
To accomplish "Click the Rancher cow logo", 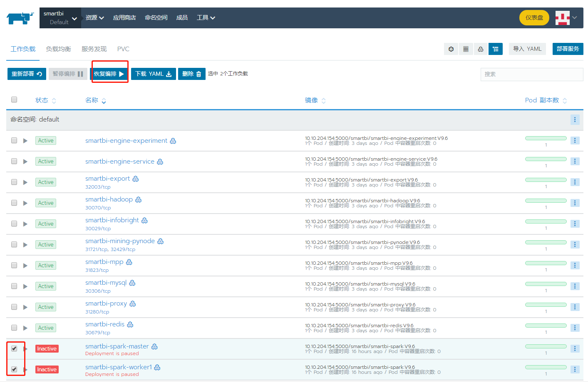I will (x=20, y=18).
